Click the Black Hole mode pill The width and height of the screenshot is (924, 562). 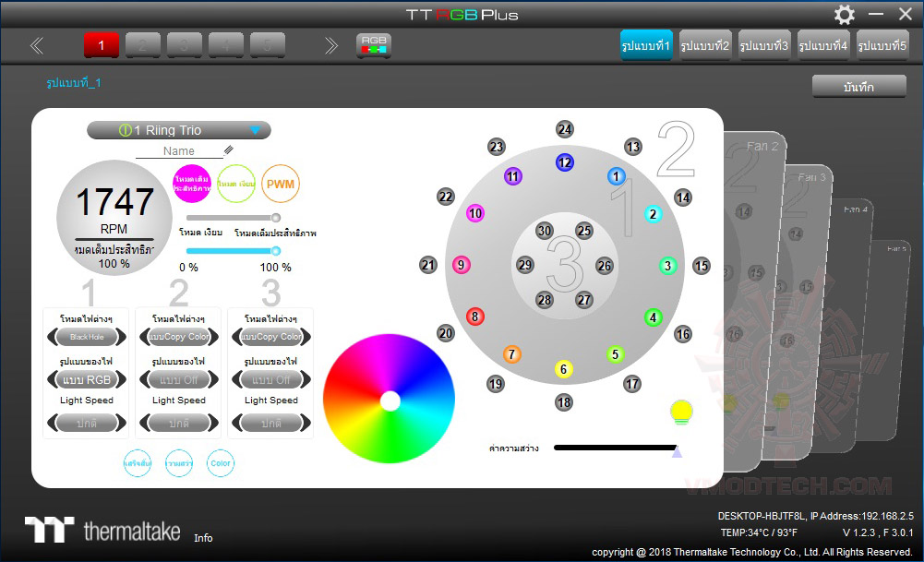tap(87, 337)
